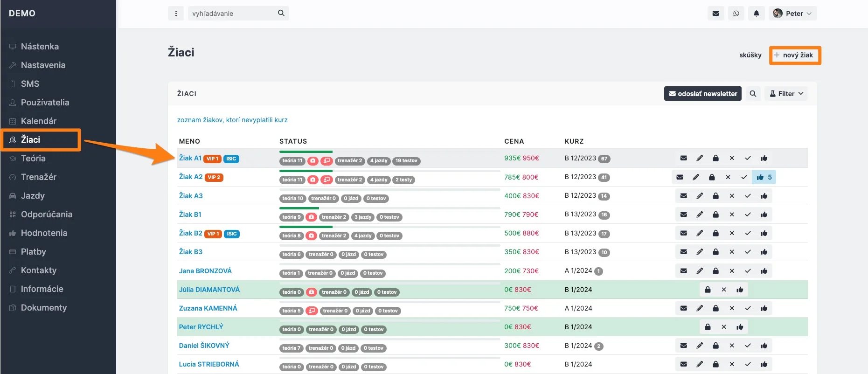Open the Peter user menu
The image size is (868, 374).
click(x=792, y=14)
